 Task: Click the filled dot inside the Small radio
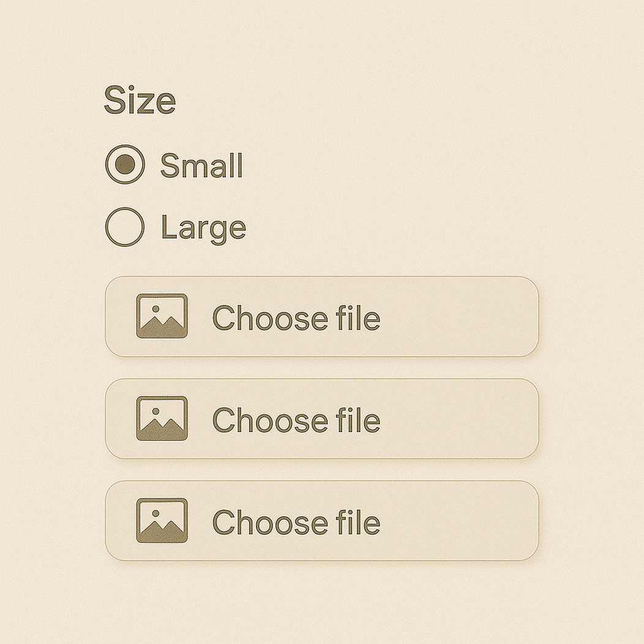[x=125, y=165]
